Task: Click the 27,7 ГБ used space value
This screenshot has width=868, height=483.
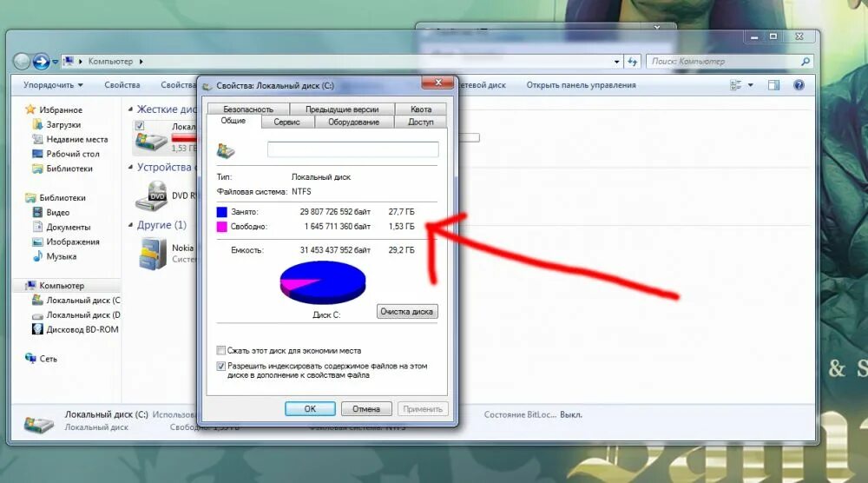Action: tap(401, 212)
